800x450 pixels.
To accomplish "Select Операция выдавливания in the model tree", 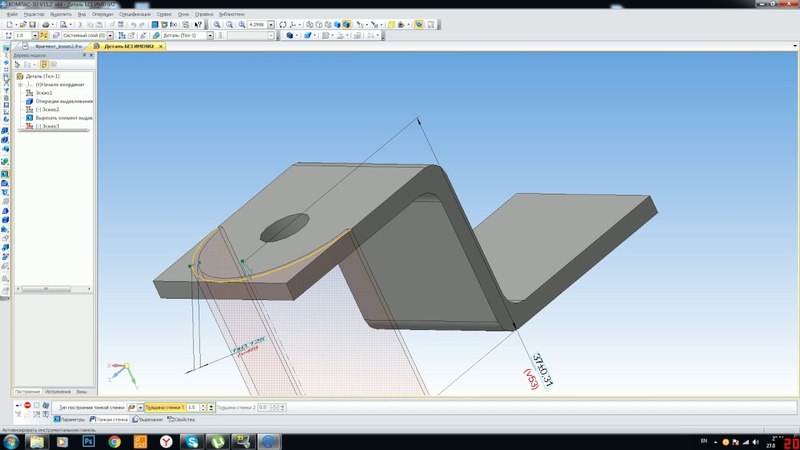I will 63,101.
